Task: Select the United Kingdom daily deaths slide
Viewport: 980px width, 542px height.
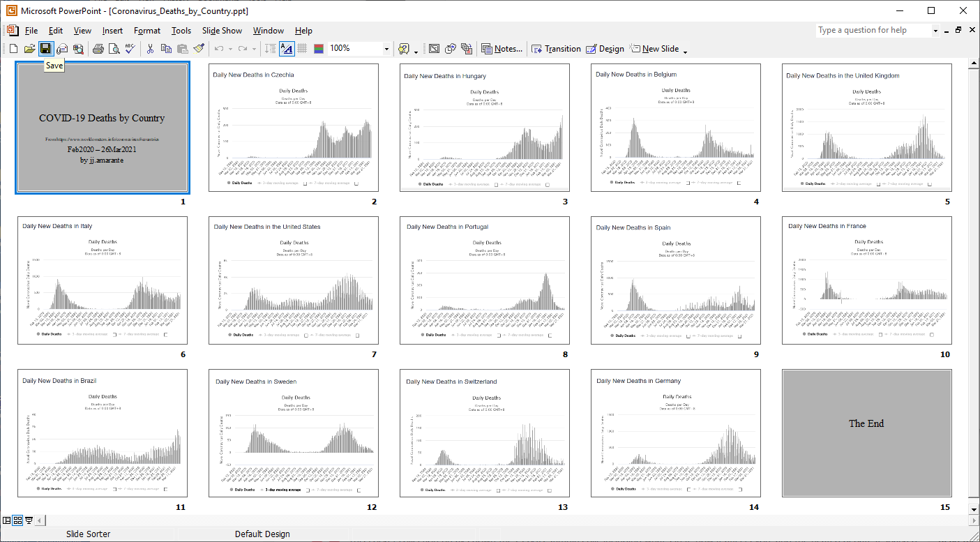Action: coord(867,128)
